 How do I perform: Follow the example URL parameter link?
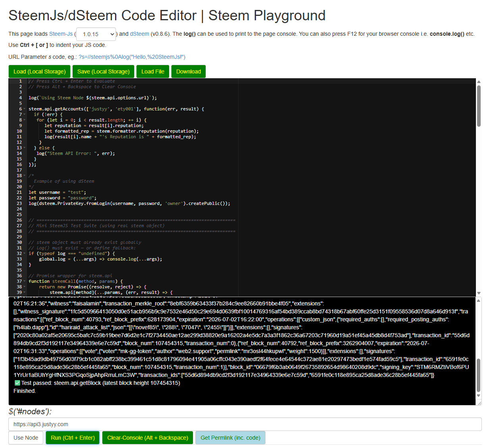coord(132,57)
